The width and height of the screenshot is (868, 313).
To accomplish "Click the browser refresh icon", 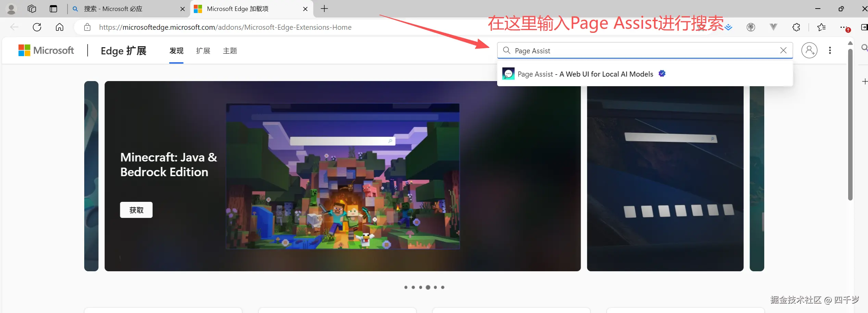I will point(37,27).
